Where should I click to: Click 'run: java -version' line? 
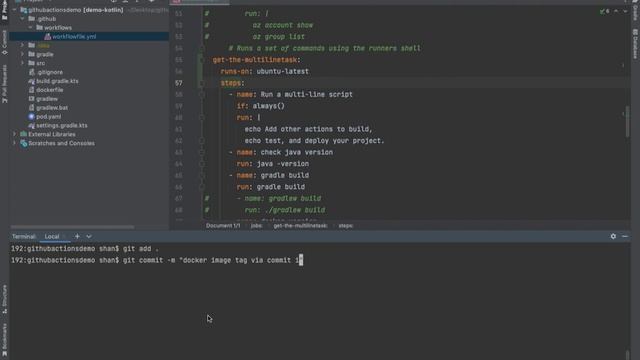tap(273, 164)
